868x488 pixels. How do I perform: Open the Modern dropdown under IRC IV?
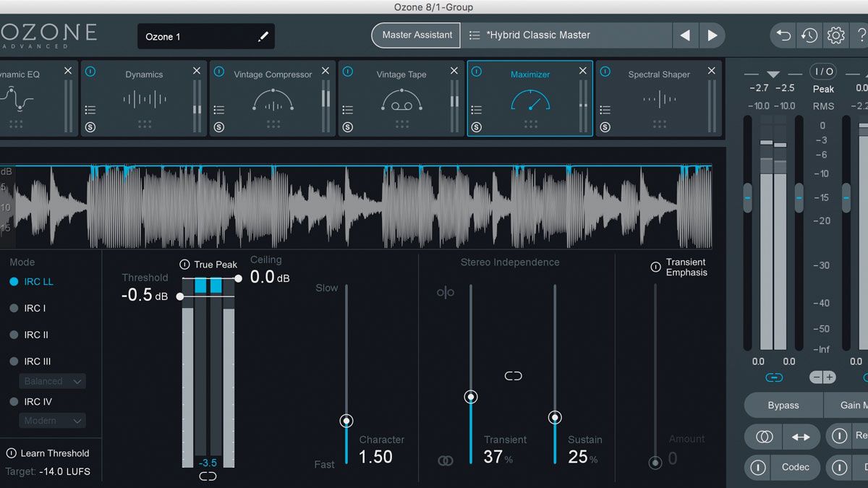coord(51,420)
